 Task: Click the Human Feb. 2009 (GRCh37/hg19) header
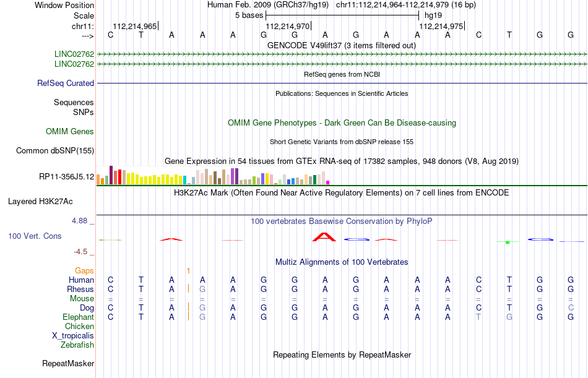[268, 5]
